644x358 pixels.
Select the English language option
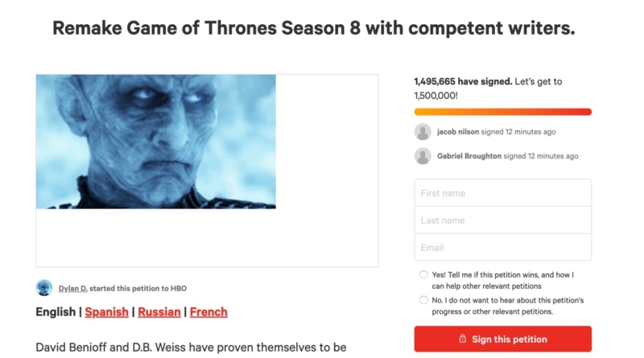pos(56,312)
